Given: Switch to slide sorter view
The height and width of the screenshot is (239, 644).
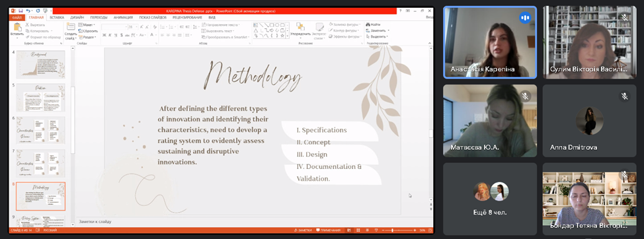Looking at the screenshot, I should coord(358,230).
